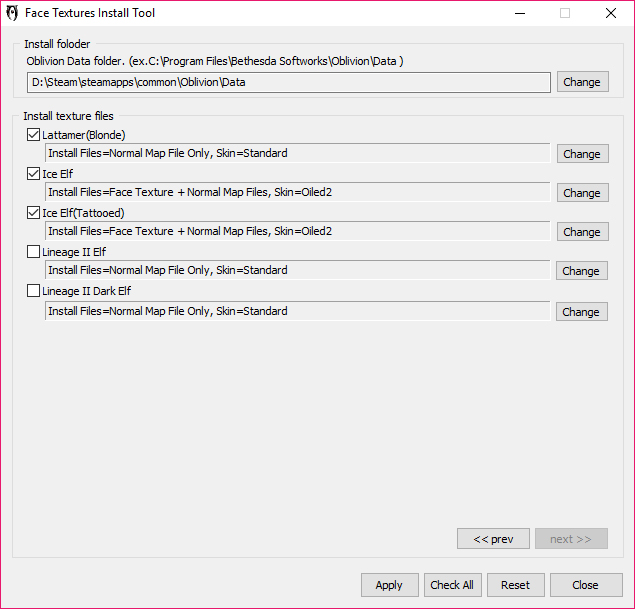Uncheck the Ice Elf(Tattooed) checkbox
The width and height of the screenshot is (635, 609).
coord(34,212)
